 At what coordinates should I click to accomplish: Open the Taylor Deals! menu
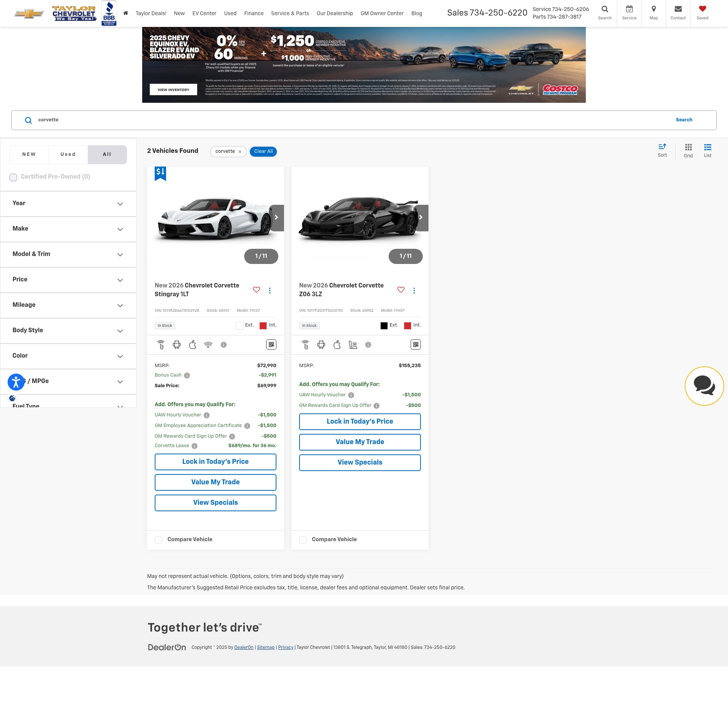151,13
